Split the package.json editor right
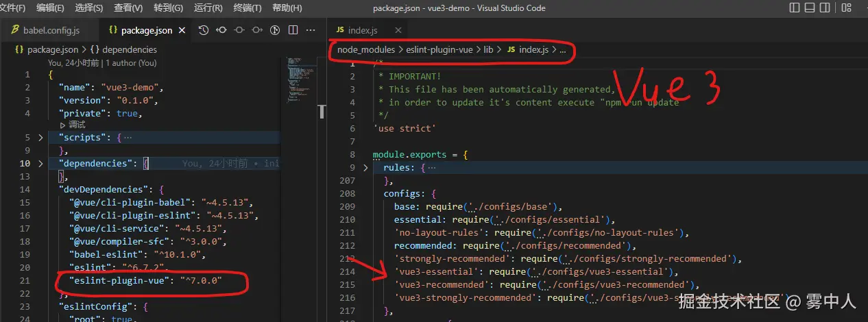868x322 pixels. (293, 30)
